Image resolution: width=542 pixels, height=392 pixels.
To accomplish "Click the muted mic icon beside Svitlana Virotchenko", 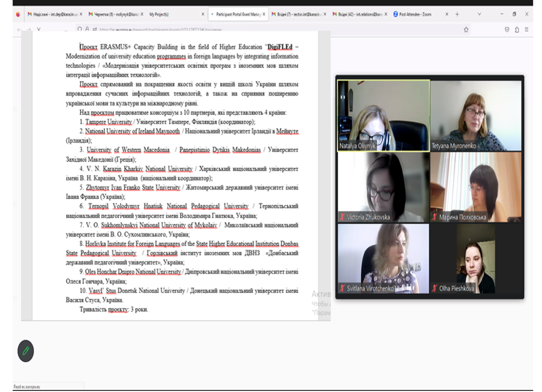I will [342, 289].
